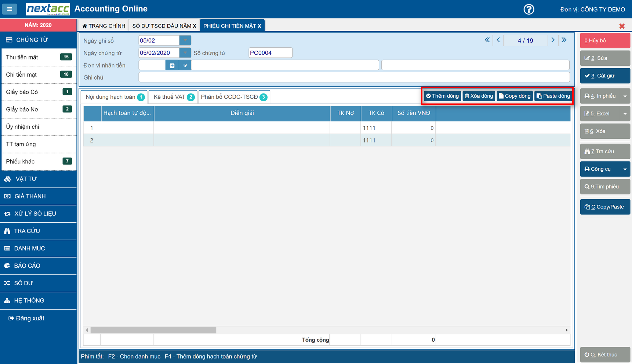Click the red X close icon
This screenshot has height=364, width=632.
[622, 26]
